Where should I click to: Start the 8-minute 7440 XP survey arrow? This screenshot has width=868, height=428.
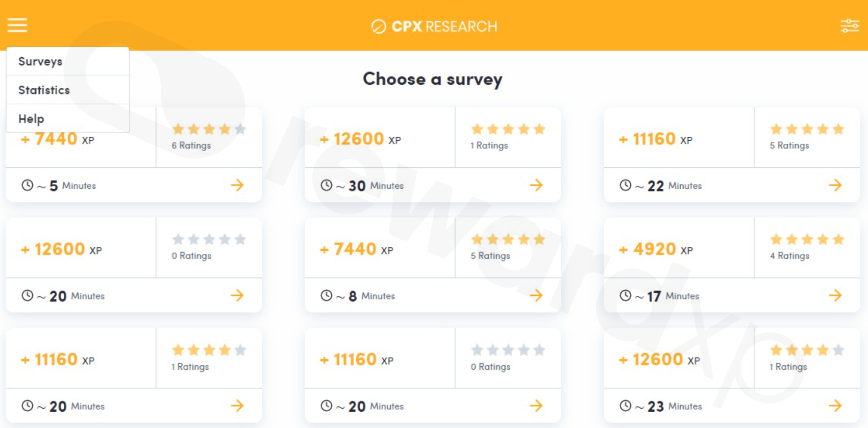536,295
